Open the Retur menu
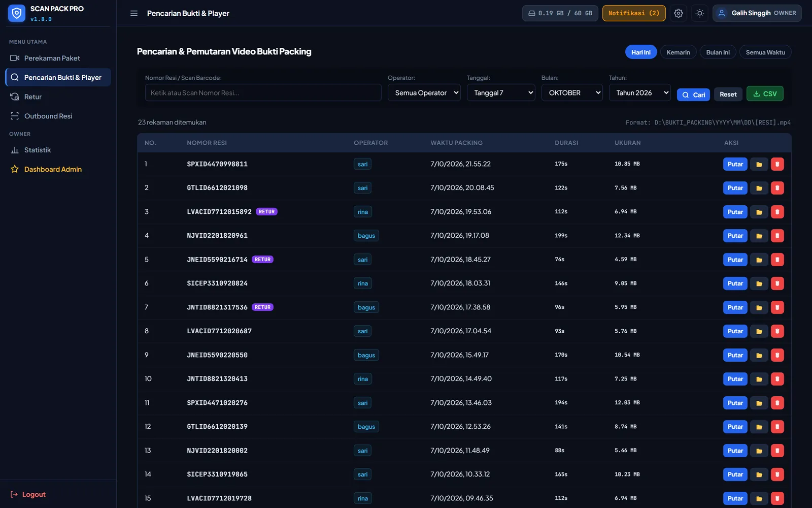 pos(58,97)
